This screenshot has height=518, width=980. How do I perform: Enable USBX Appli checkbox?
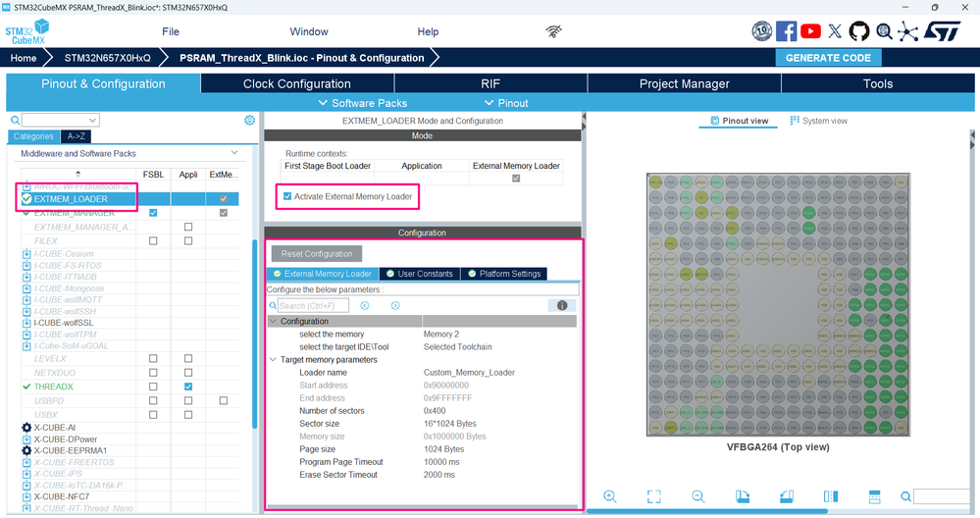(x=188, y=415)
